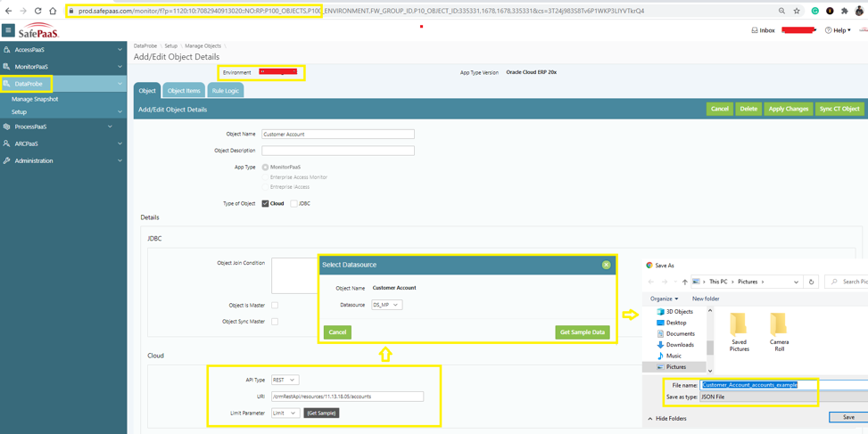Screen dimensions: 868x434
Task: Check the Object Sync Master checkbox
Action: pos(275,321)
